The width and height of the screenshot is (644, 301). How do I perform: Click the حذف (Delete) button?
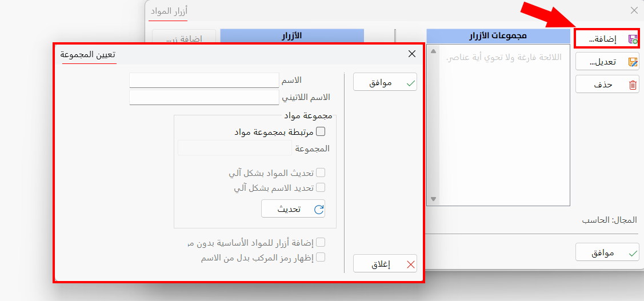[607, 85]
